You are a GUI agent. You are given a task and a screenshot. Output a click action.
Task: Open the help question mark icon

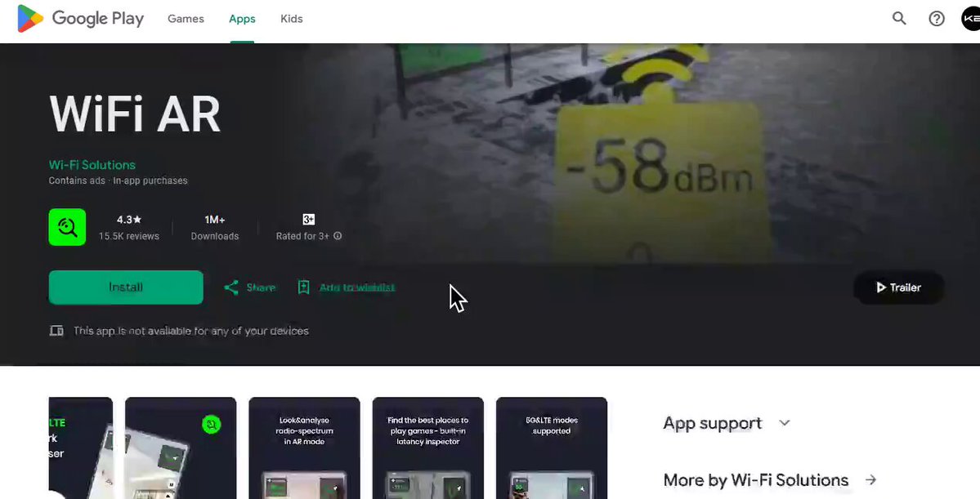click(x=936, y=19)
